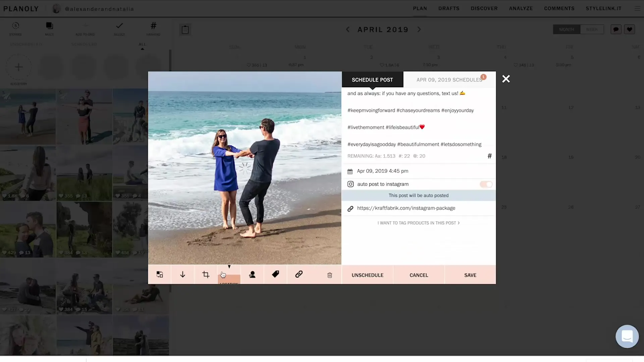
Task: Open the Hashtag tool in left toolbar
Action: point(153,29)
